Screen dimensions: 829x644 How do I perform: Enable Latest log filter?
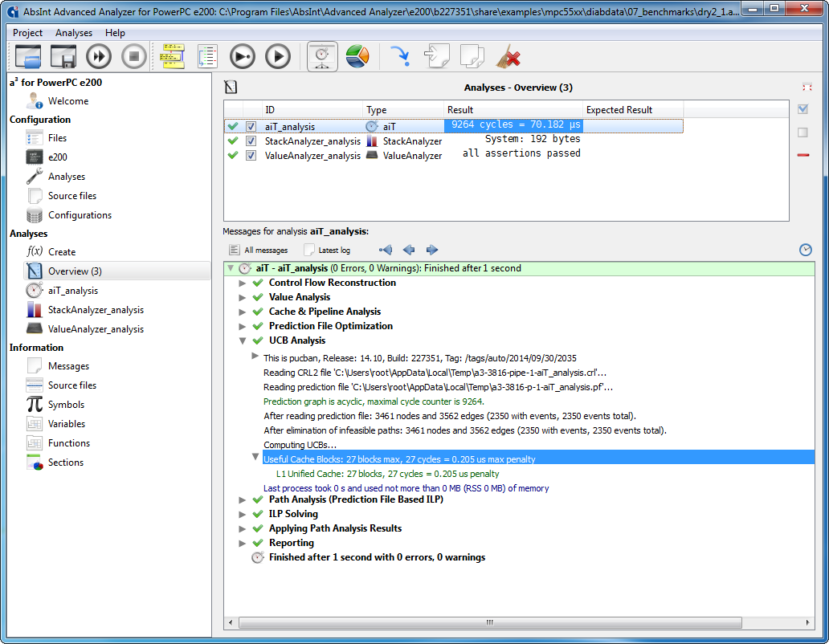327,250
